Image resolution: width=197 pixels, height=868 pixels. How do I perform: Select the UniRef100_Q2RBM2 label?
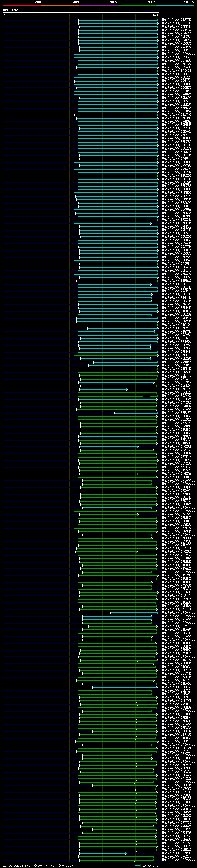coord(176,369)
